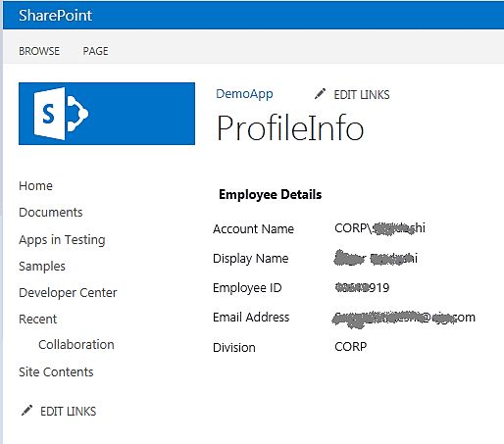Image resolution: width=504 pixels, height=444 pixels.
Task: Open the Developer Center link
Action: click(x=68, y=293)
